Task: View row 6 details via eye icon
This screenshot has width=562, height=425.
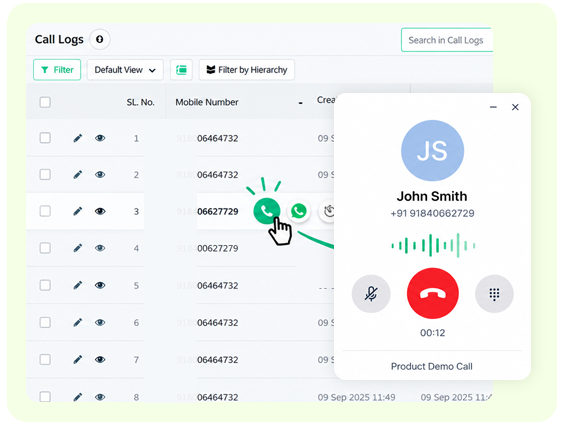Action: pos(100,323)
